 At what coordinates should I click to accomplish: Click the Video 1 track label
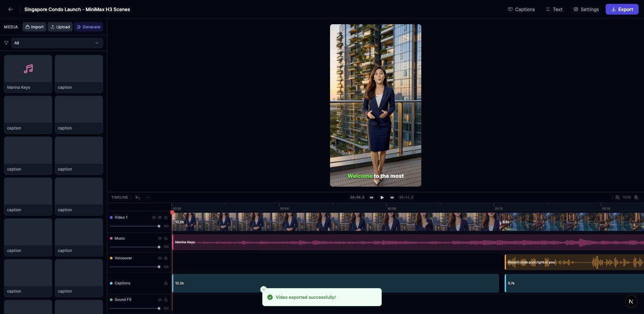[x=121, y=217]
